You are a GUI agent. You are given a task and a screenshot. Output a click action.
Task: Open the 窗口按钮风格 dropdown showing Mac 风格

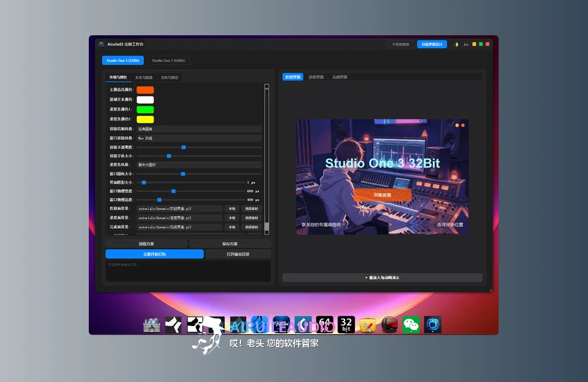pyautogui.click(x=199, y=138)
